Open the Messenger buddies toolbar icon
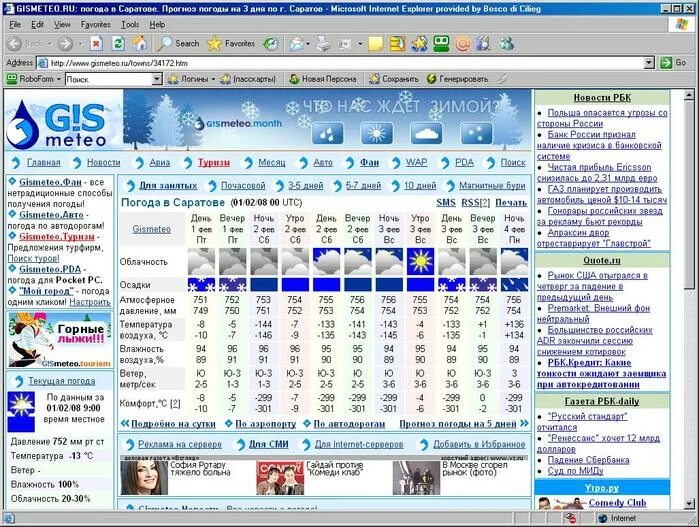 point(506,44)
